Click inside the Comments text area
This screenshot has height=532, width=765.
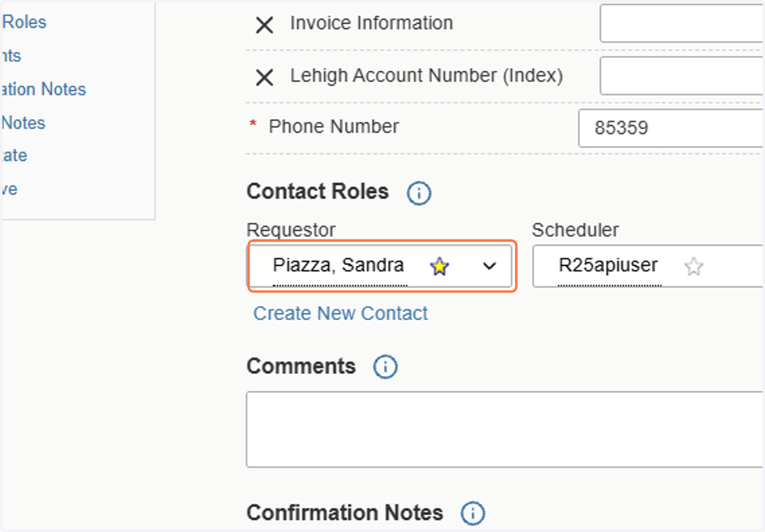(505, 429)
